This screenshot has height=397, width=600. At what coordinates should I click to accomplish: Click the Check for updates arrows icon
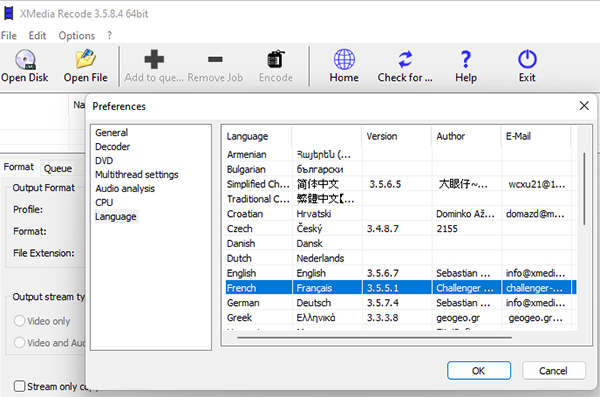[x=405, y=59]
